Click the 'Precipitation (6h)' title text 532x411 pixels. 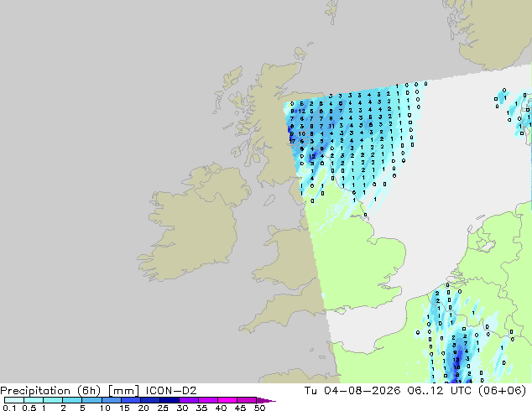coord(50,391)
